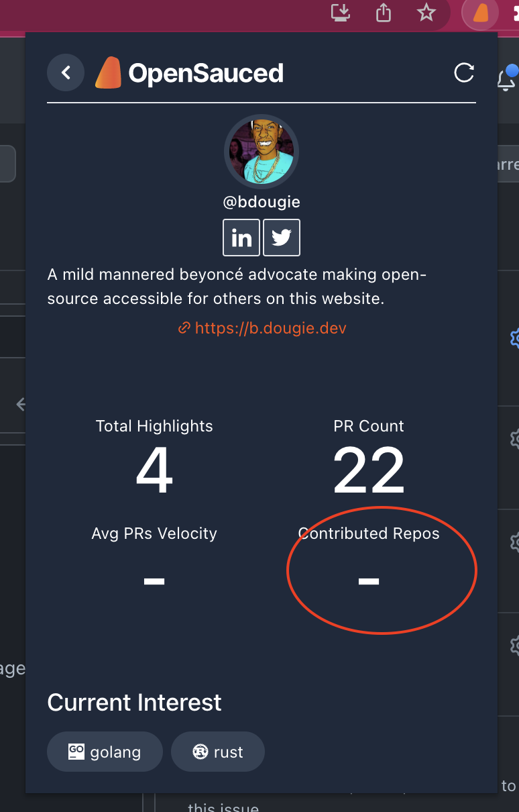Viewport: 519px width, 812px height.
Task: Toggle the rust interest tag
Action: [x=218, y=752]
